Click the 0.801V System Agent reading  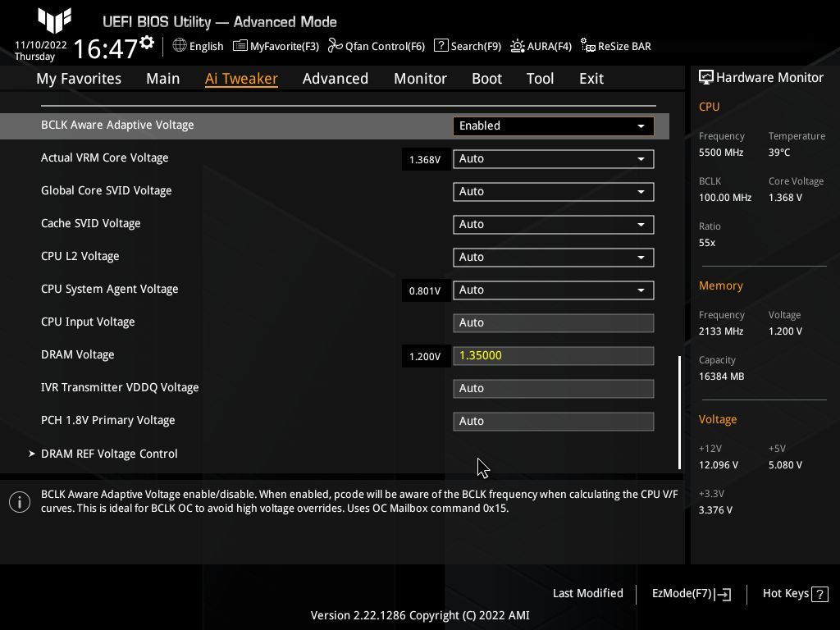(425, 291)
